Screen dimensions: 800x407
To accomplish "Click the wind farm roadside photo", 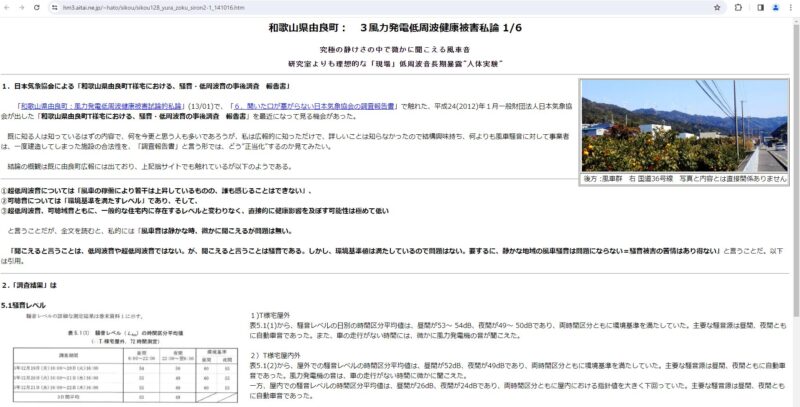I will coord(684,126).
